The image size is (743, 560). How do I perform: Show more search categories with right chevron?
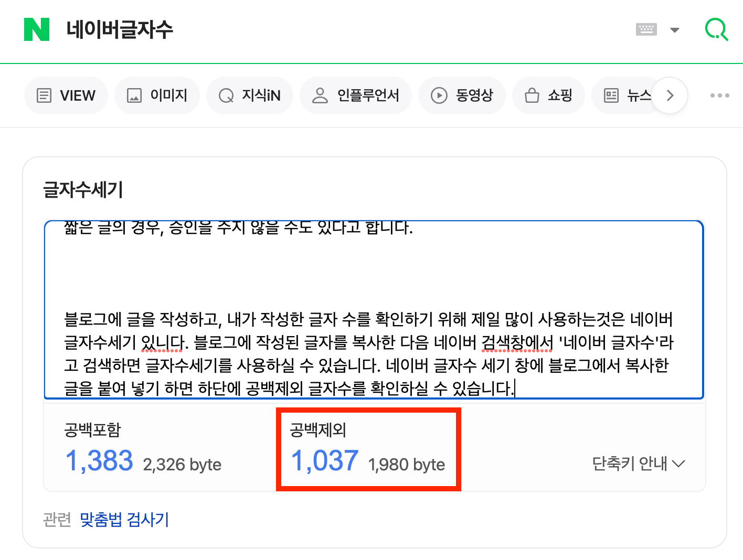[x=670, y=95]
